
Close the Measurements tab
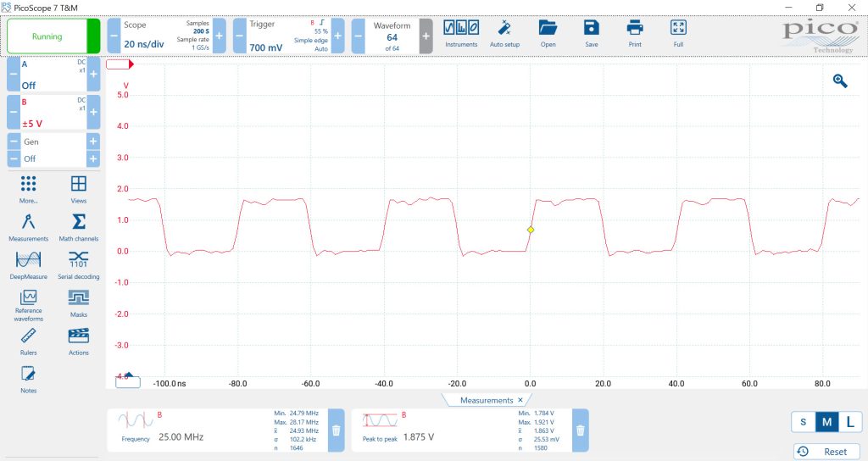(520, 400)
